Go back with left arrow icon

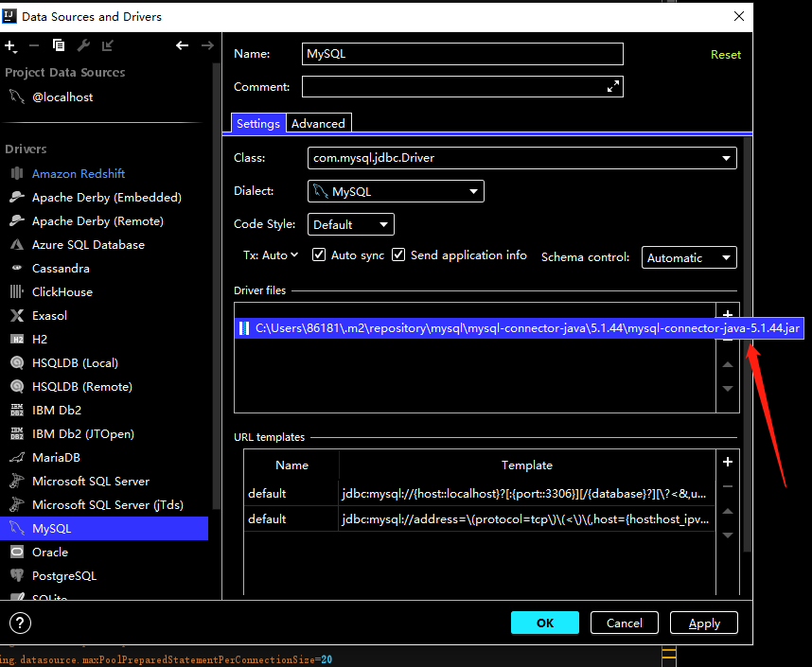pos(182,45)
